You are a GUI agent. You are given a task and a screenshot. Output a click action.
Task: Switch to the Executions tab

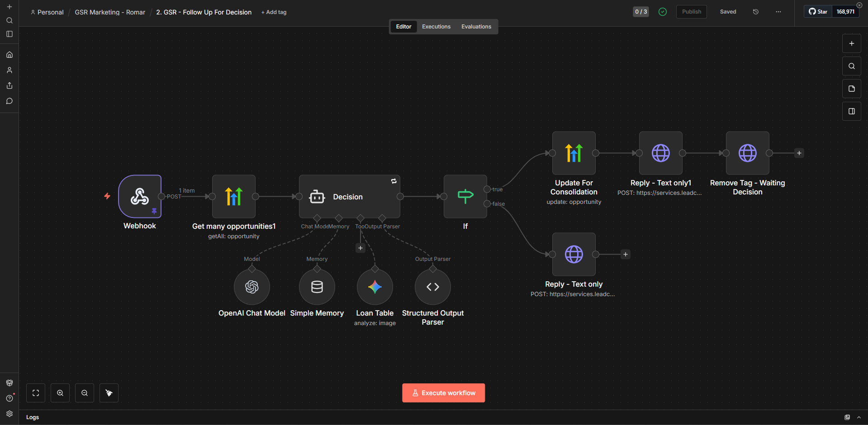(x=436, y=27)
